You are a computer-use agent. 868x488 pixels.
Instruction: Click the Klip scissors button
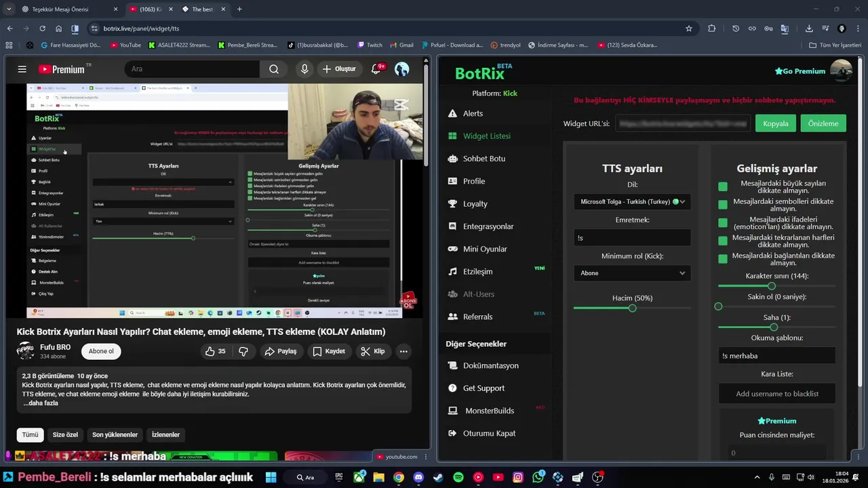click(x=373, y=351)
